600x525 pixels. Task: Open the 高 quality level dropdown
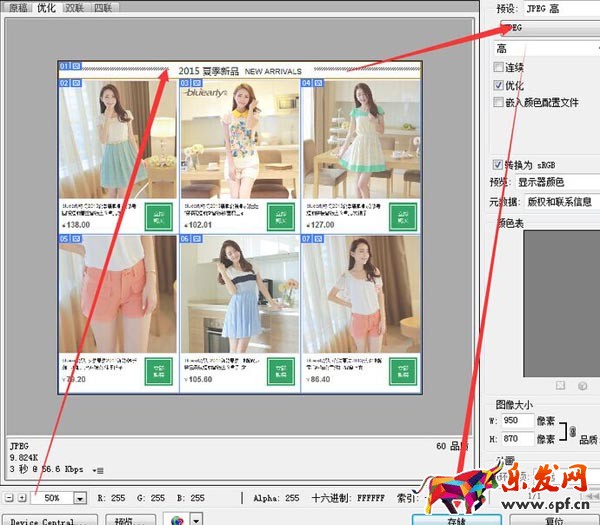pos(545,48)
